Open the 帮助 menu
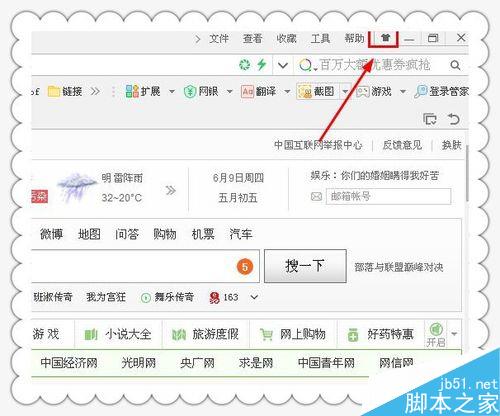 click(354, 39)
